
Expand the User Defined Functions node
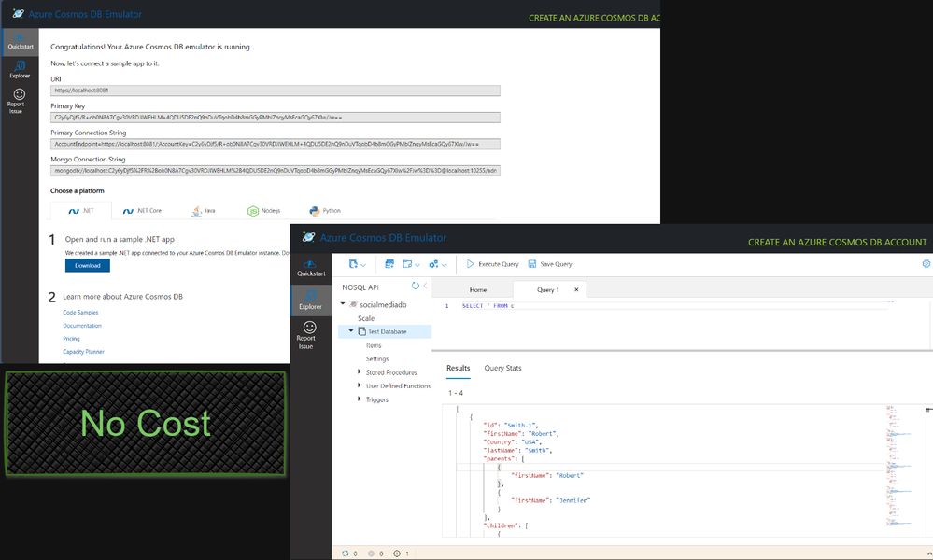click(x=359, y=385)
